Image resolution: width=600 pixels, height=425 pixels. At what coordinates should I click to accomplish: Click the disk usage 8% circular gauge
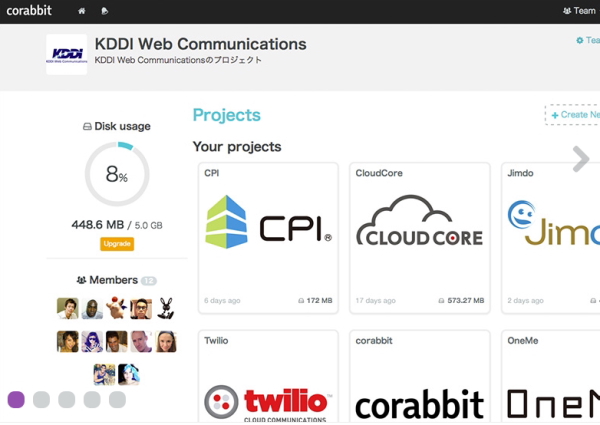pyautogui.click(x=117, y=175)
